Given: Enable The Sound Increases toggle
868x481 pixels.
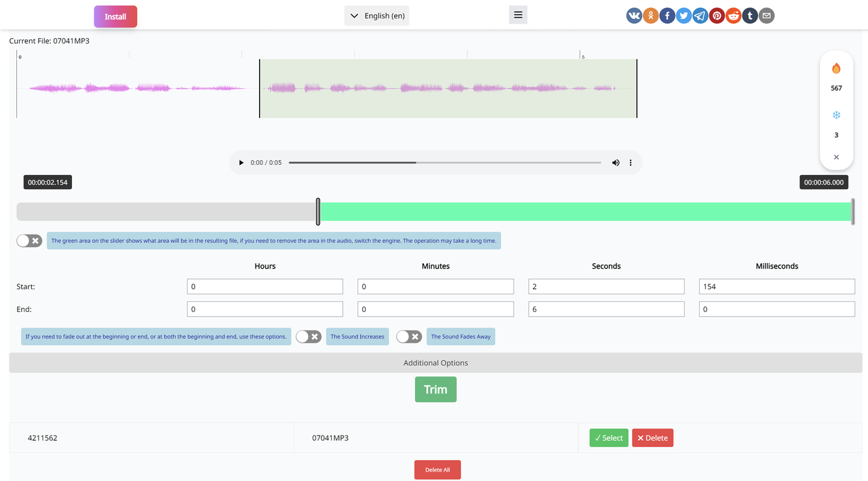Looking at the screenshot, I should pyautogui.click(x=309, y=336).
